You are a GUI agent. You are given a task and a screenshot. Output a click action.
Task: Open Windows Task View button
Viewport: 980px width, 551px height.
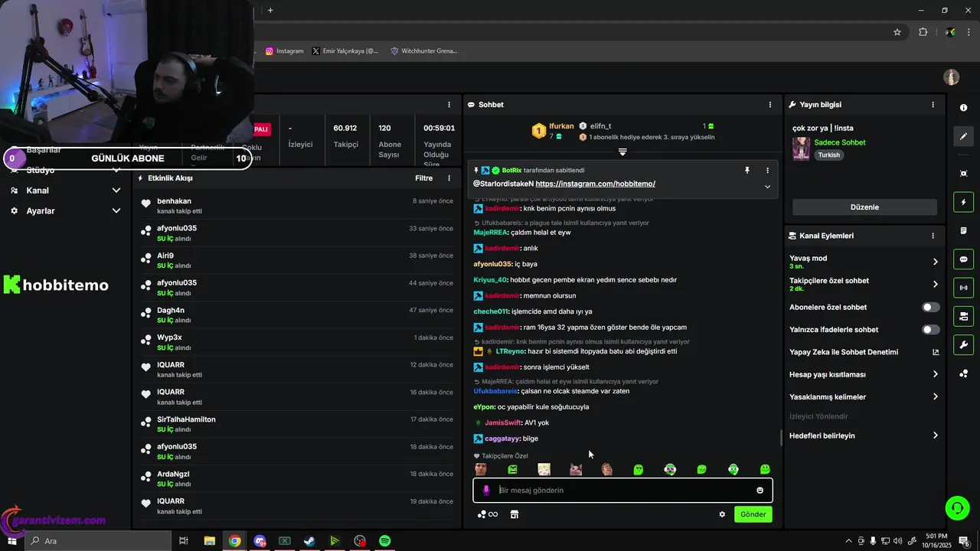184,541
